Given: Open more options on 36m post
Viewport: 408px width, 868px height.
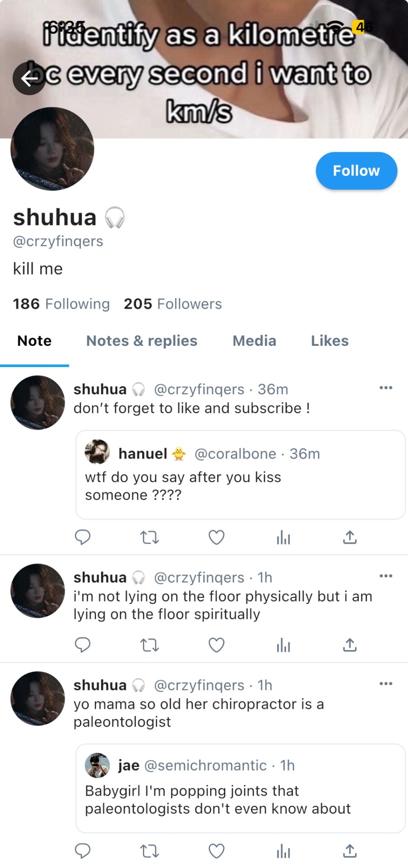Looking at the screenshot, I should point(385,388).
